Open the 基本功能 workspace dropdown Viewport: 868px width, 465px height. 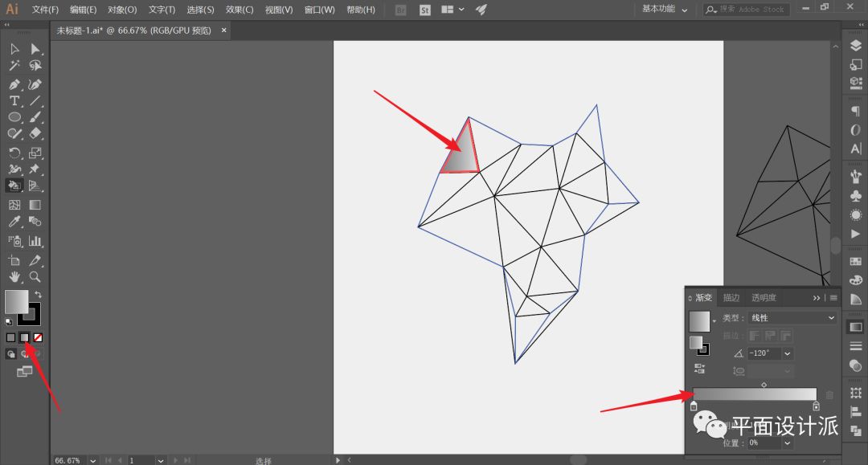coord(665,10)
